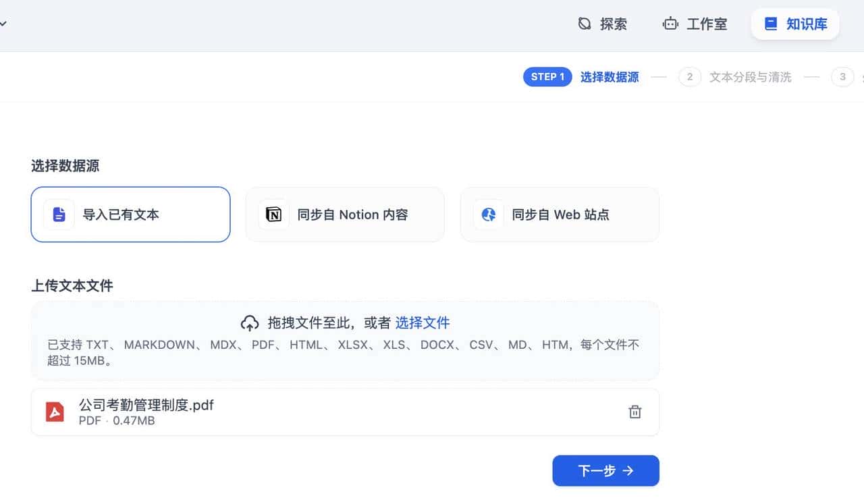Click the STEP 1 选择数据源 indicator
Viewport: 864px width, 504px height.
tap(583, 76)
